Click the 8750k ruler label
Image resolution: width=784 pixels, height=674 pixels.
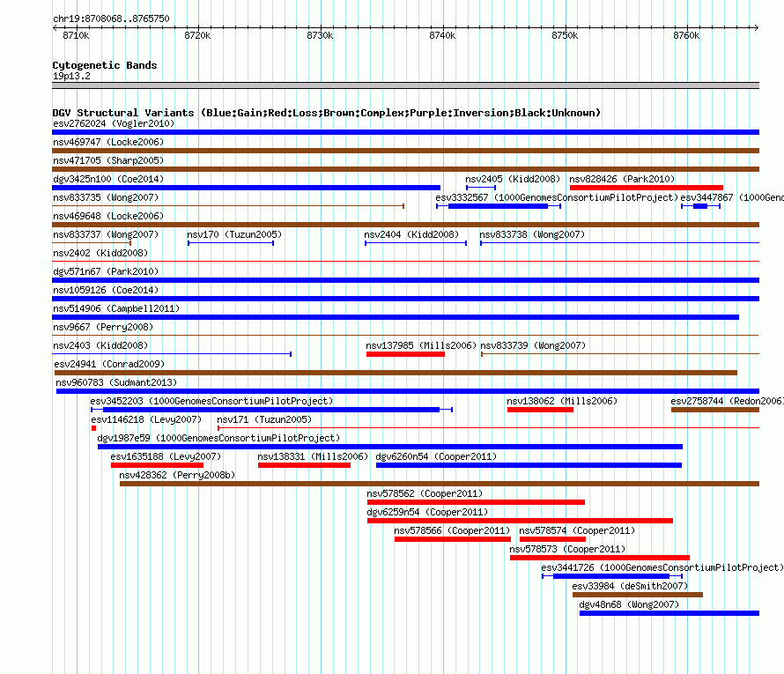(x=565, y=35)
